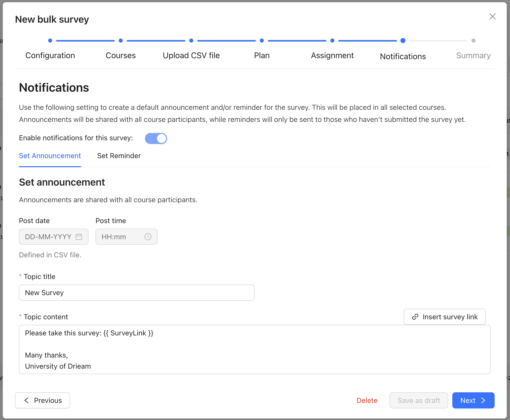Click the grey Summary step dot
Screen dimensions: 510x420
[x=473, y=41]
